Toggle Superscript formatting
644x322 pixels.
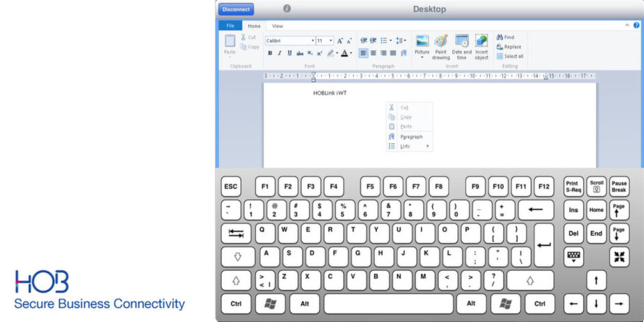point(319,53)
